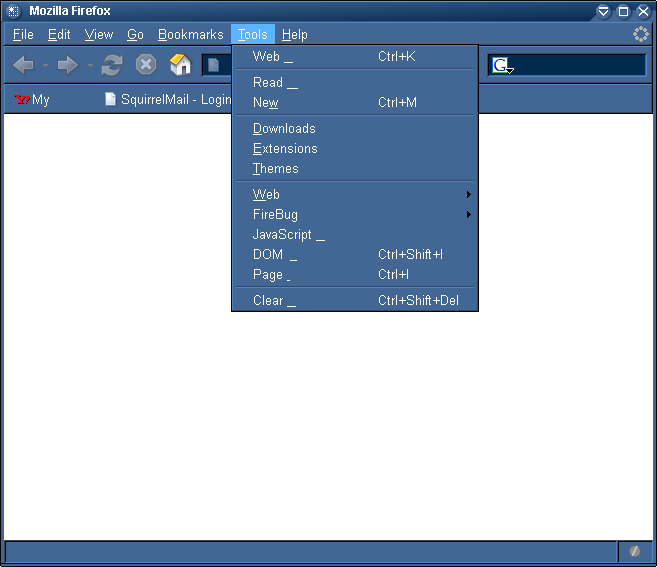The height and width of the screenshot is (567, 657).
Task: Select Downloads from the Tools menu
Action: pyautogui.click(x=284, y=128)
